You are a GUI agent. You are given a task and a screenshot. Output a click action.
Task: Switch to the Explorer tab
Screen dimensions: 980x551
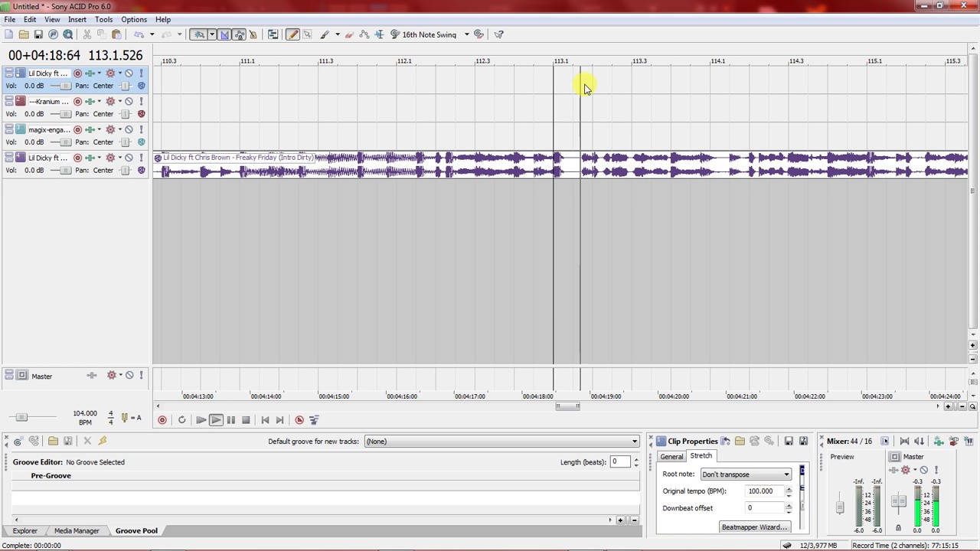(24, 530)
